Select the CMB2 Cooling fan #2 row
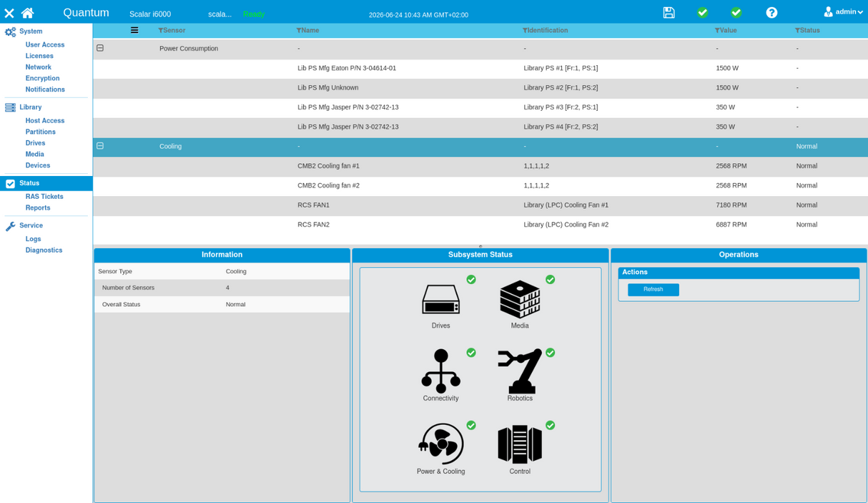The width and height of the screenshot is (868, 503). tap(480, 185)
